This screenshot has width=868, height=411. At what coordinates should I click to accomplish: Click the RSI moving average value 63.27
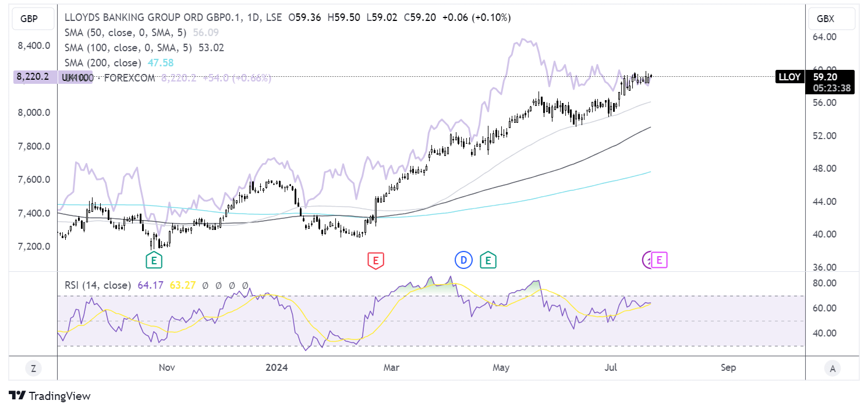point(182,285)
